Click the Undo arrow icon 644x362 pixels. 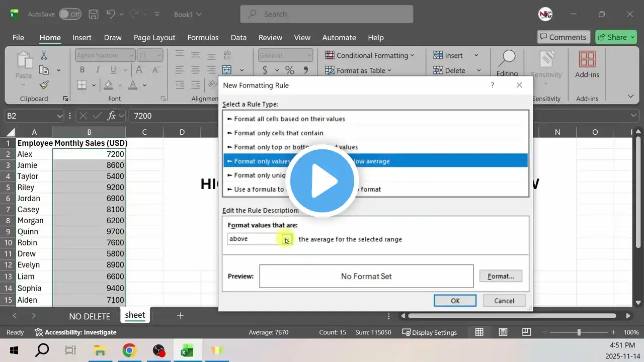tap(112, 15)
